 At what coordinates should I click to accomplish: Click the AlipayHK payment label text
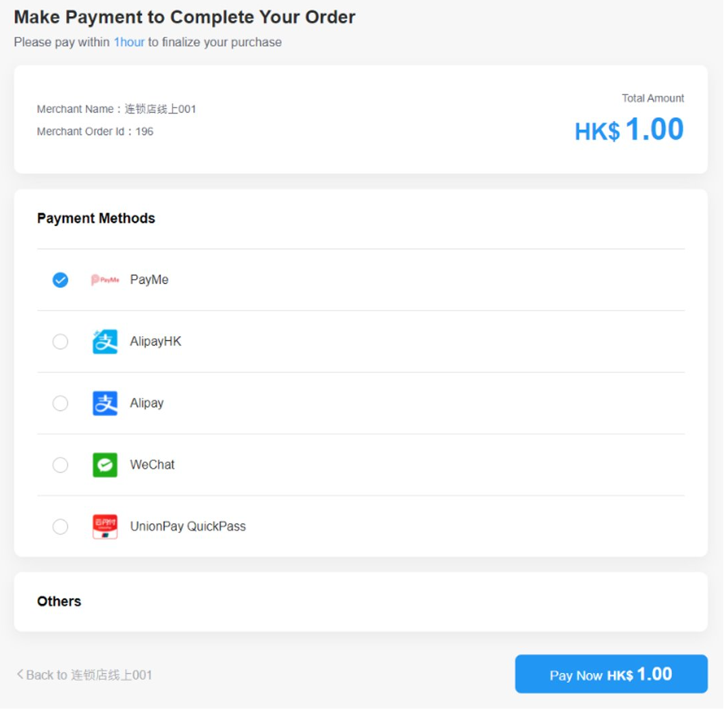point(155,342)
